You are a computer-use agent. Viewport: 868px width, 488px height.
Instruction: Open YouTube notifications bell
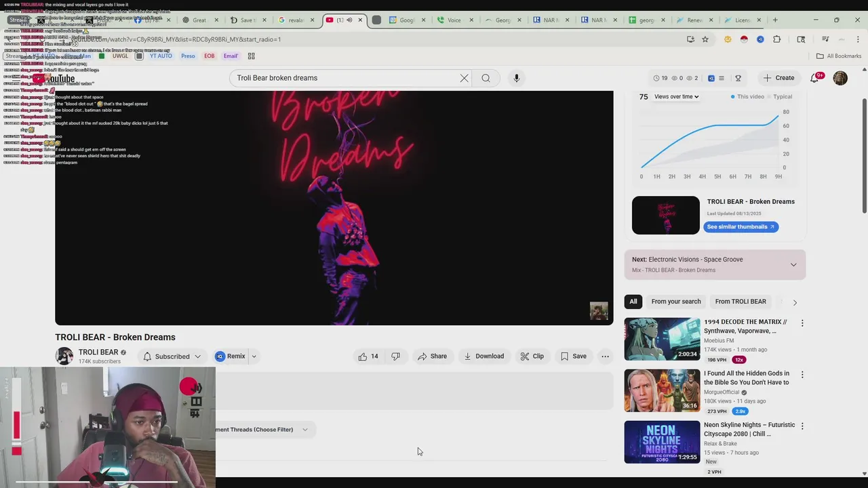point(815,78)
